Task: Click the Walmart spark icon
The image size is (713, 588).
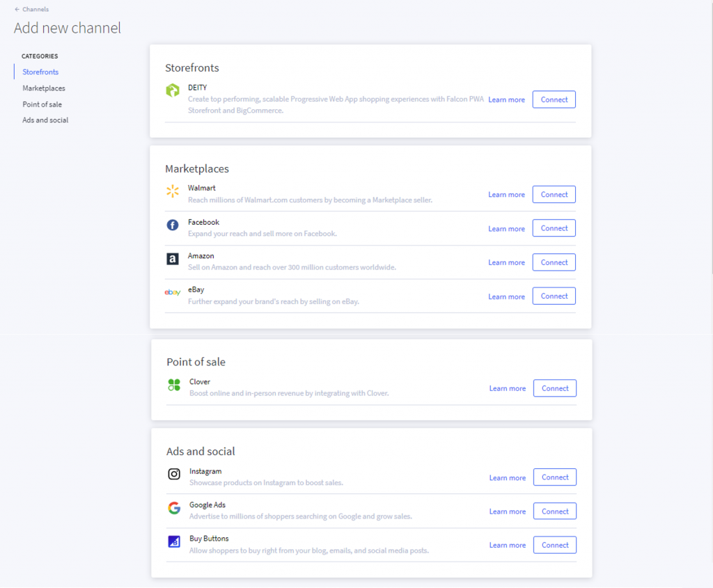Action: 173,191
